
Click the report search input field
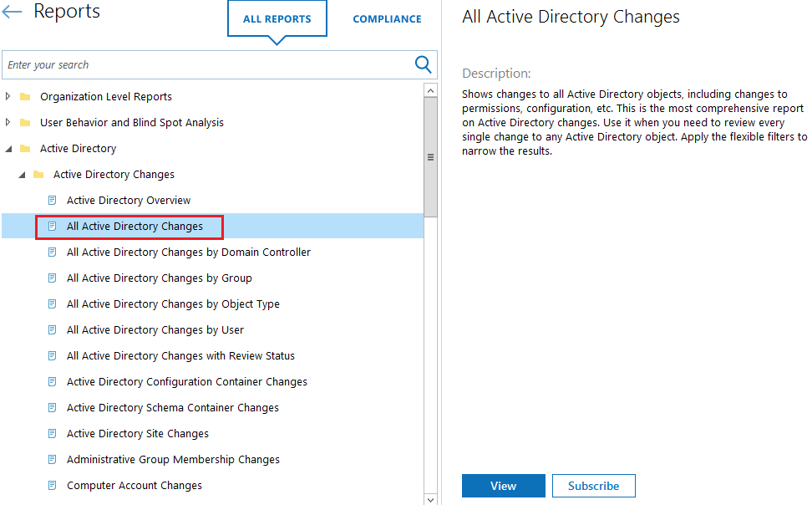point(209,65)
